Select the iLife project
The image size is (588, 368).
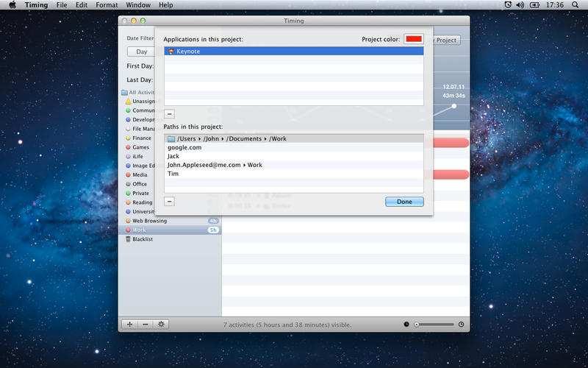pos(135,156)
